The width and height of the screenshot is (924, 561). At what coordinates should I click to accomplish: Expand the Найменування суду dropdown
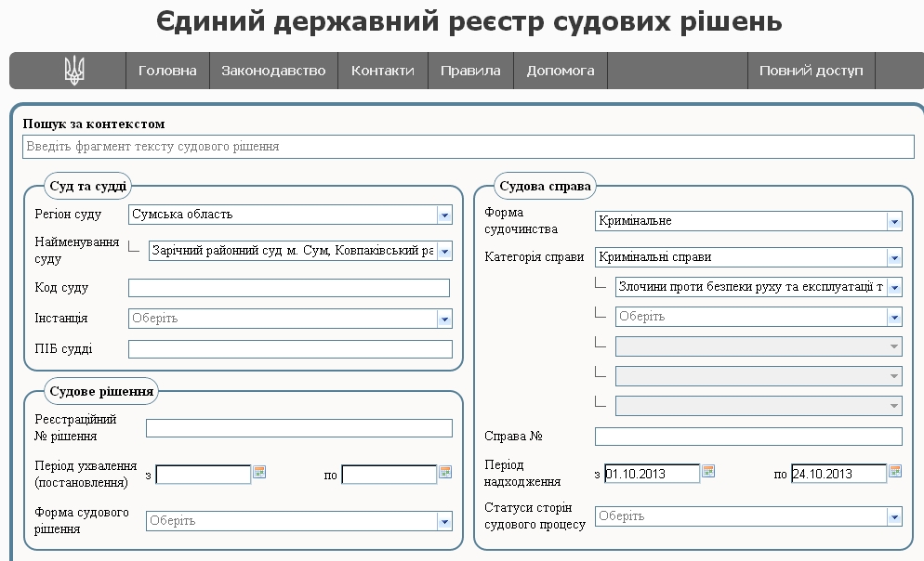click(443, 251)
